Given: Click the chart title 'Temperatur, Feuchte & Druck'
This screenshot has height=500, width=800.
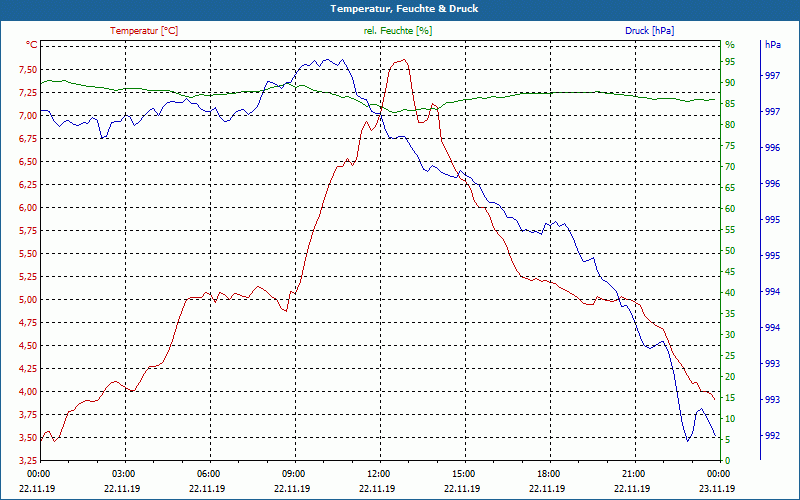Looking at the screenshot, I should tap(404, 9).
